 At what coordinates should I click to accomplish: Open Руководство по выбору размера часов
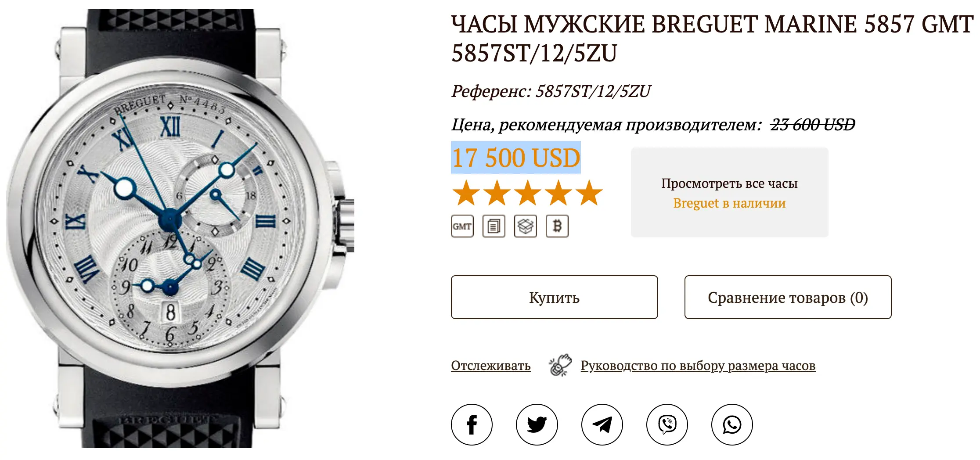pyautogui.click(x=698, y=366)
